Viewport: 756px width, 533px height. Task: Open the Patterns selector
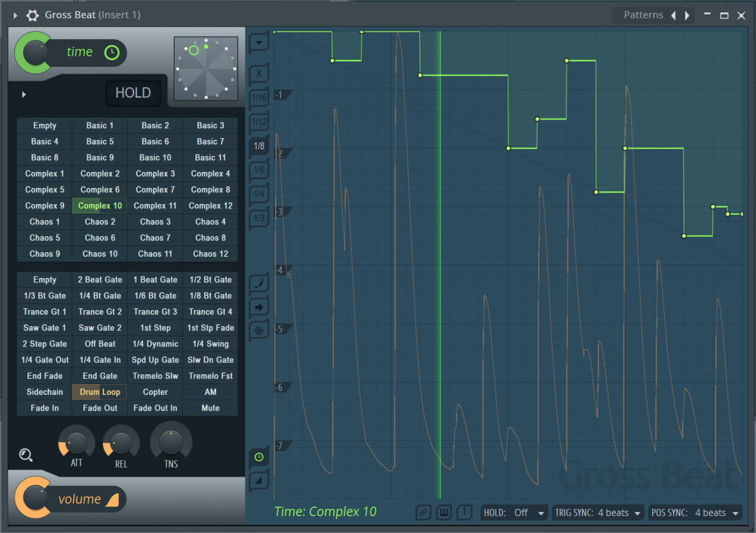[643, 15]
